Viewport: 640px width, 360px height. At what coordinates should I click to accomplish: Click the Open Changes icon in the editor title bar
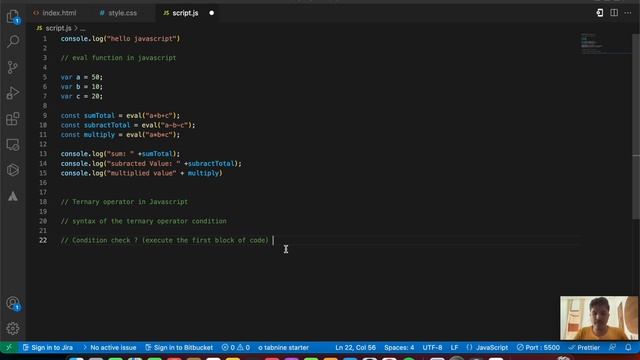tap(600, 13)
